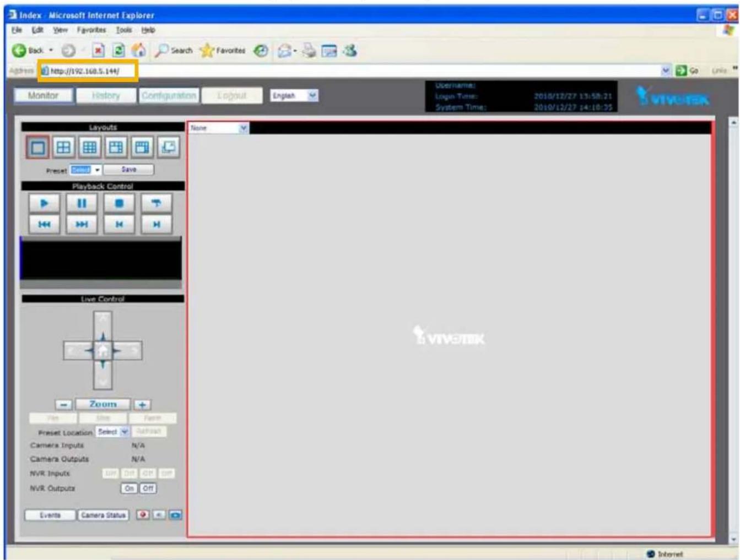Screen dimensions: 740x560
Task: Open the Events button
Action: [x=50, y=515]
